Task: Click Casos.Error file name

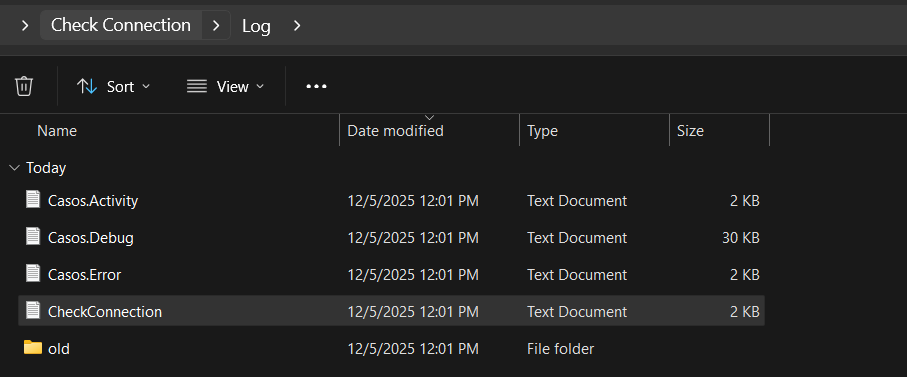Action: [x=84, y=275]
